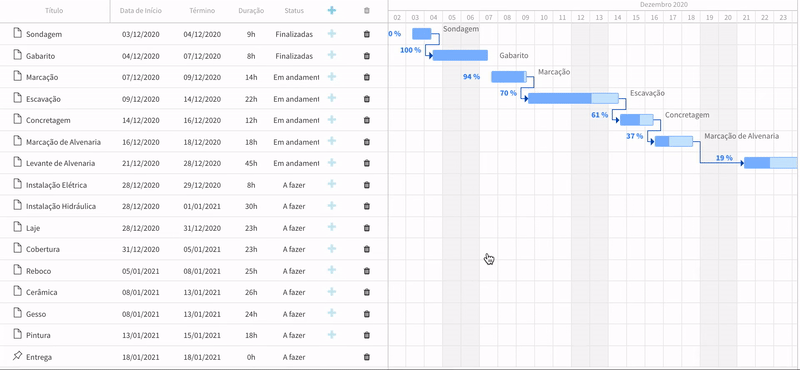Select the Cobertura task title

pyautogui.click(x=43, y=249)
